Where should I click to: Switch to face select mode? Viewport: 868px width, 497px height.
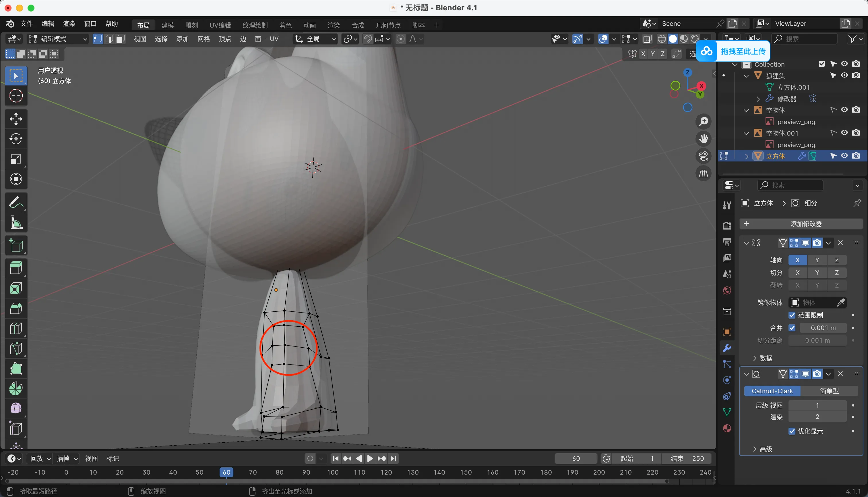point(120,39)
